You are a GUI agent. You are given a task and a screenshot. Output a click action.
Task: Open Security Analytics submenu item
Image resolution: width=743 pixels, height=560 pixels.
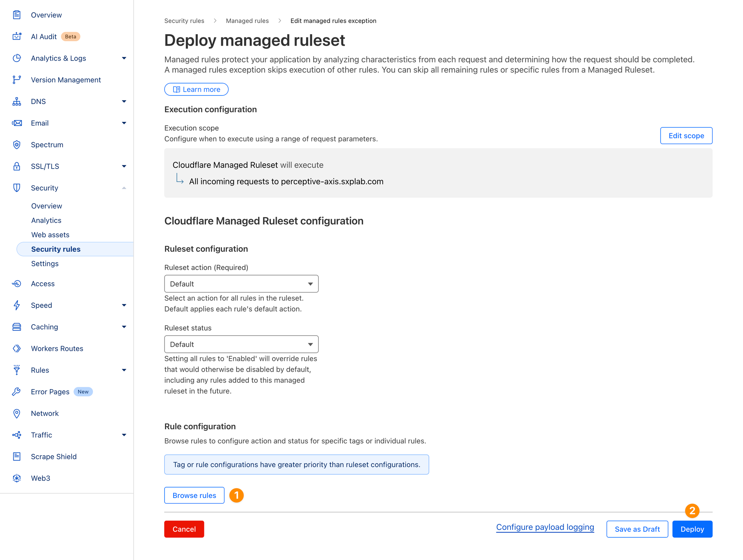46,220
